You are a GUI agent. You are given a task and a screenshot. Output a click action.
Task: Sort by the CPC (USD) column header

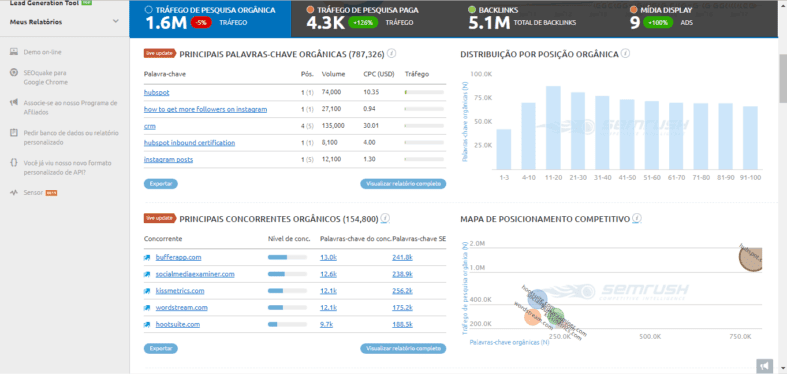[379, 74]
